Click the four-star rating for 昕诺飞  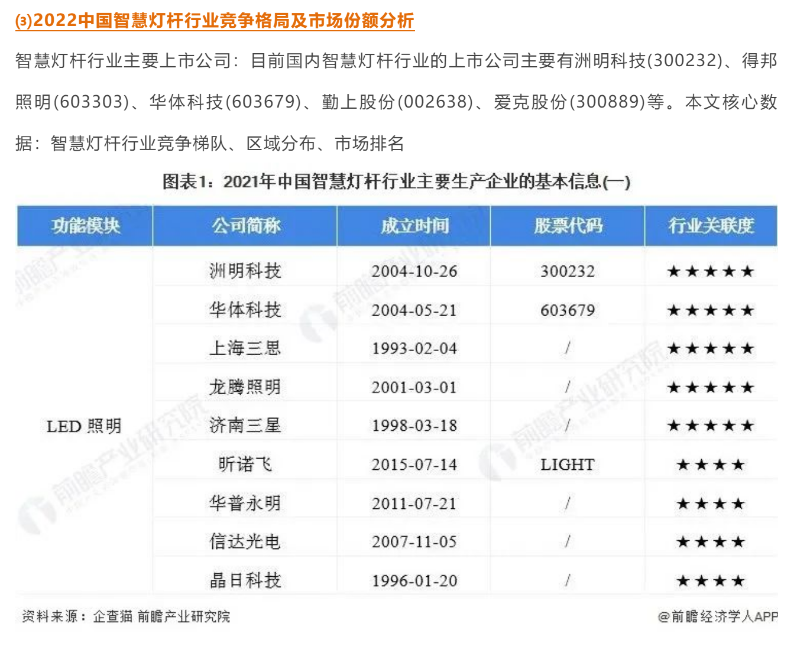point(711,465)
